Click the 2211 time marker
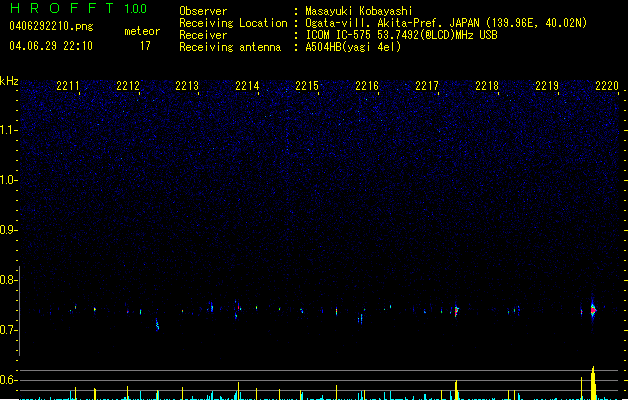This screenshot has width=629, height=400. 68,86
